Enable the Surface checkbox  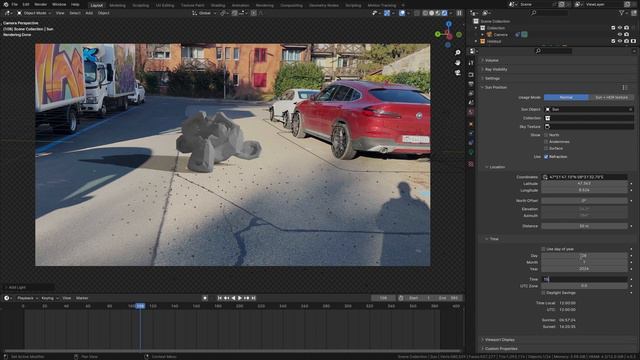546,148
